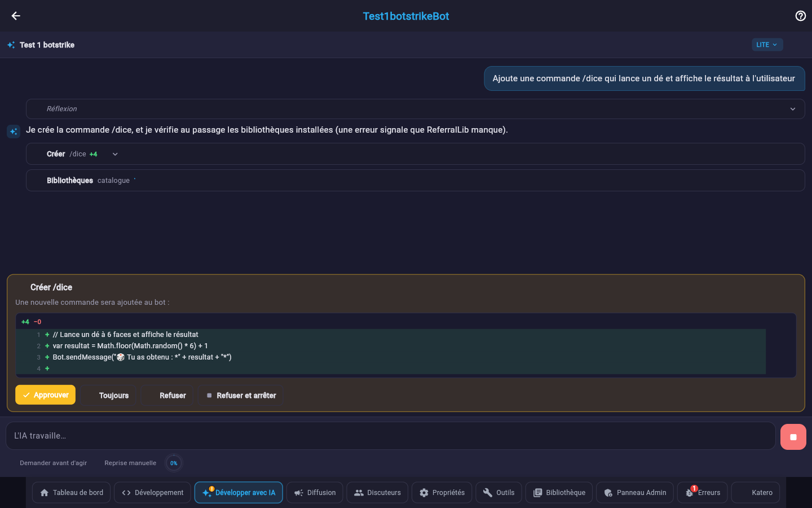The width and height of the screenshot is (812, 508).
Task: Expand the Réflexion section chevron
Action: 793,109
